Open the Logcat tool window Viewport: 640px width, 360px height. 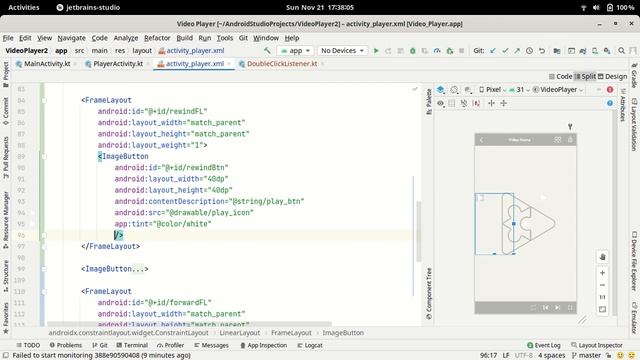tap(310, 345)
